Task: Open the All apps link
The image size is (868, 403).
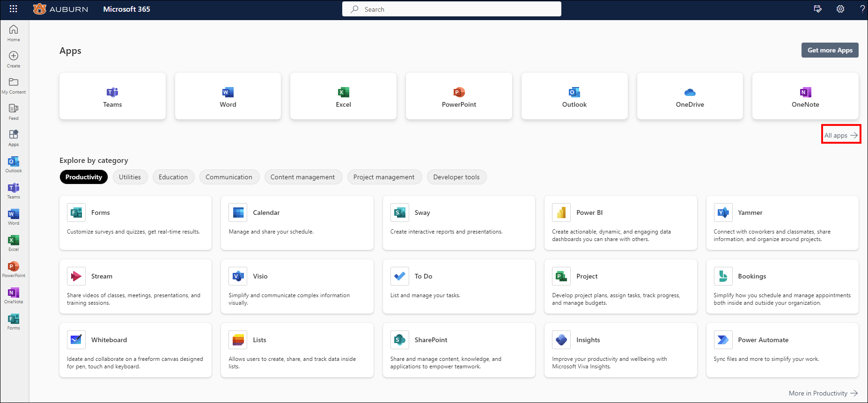Action: (841, 135)
